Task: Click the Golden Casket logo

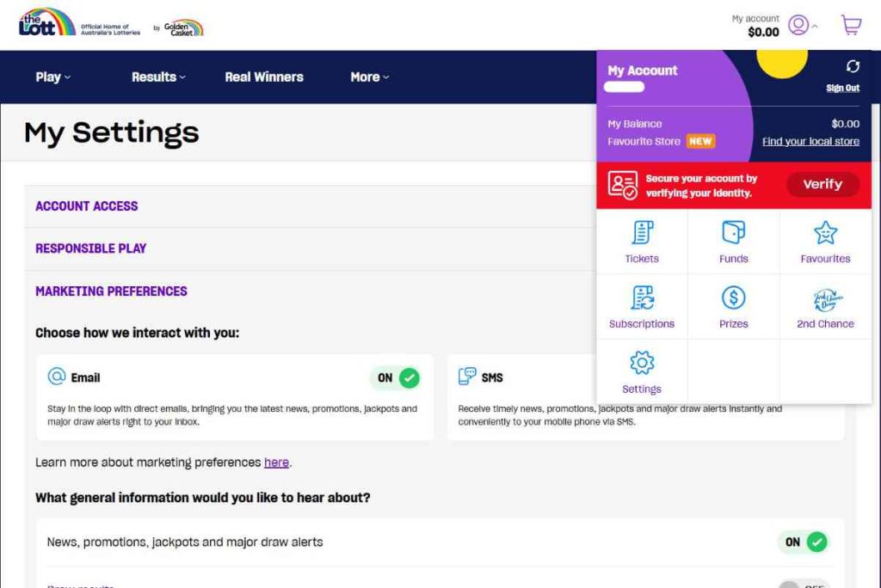Action: pos(184,28)
